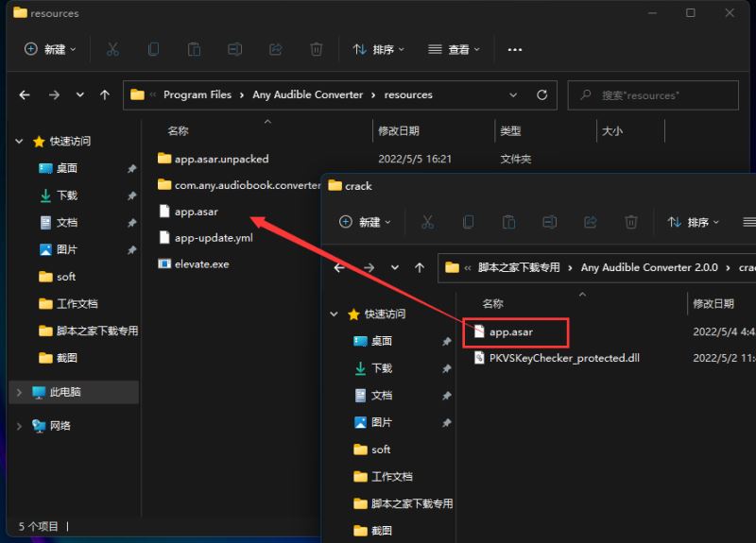Click Paste icon in resources window toolbar

click(x=194, y=49)
